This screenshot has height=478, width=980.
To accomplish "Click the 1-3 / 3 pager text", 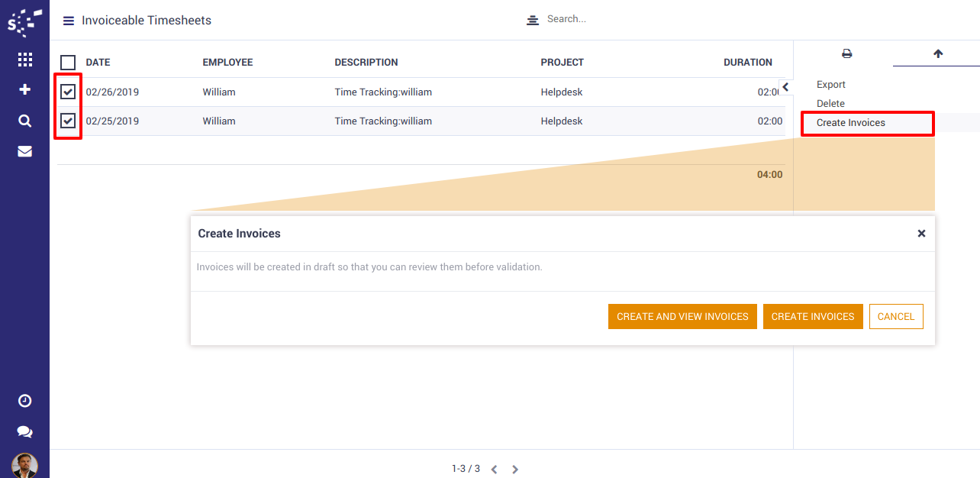I will (466, 469).
